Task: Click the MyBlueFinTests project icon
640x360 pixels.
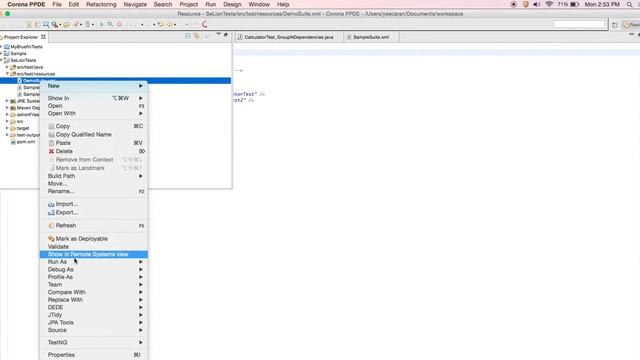Action: [7, 47]
